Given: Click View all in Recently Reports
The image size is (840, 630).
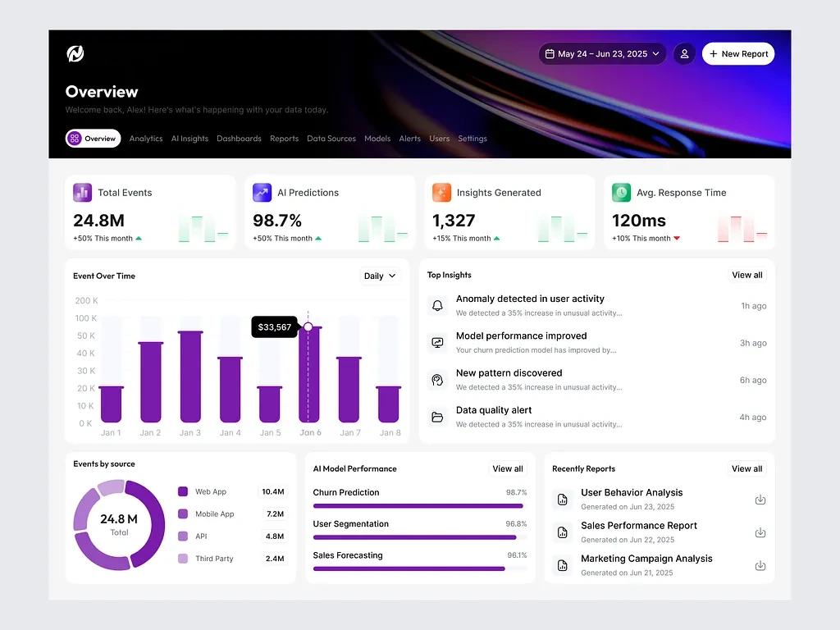Looking at the screenshot, I should (746, 468).
